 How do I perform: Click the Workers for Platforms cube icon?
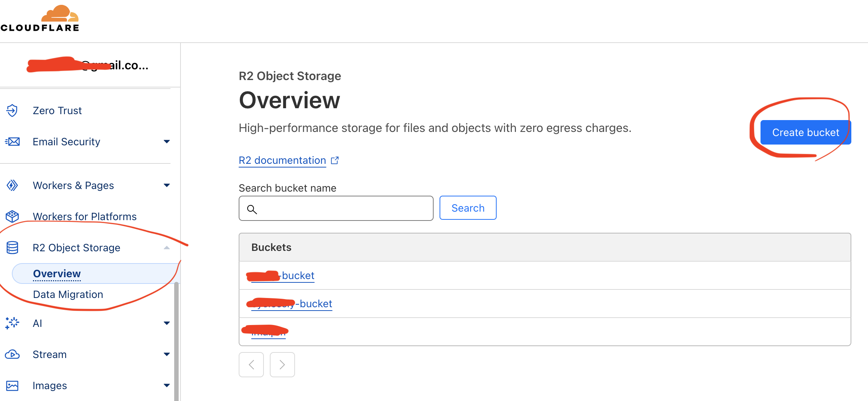tap(13, 216)
